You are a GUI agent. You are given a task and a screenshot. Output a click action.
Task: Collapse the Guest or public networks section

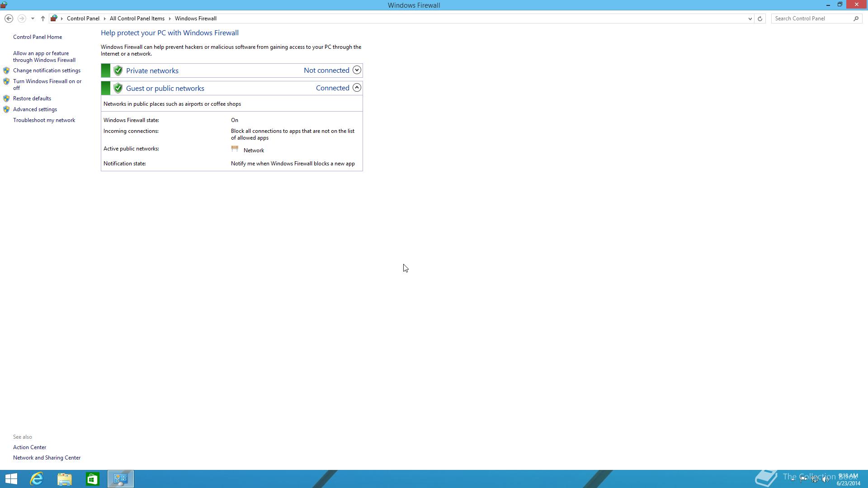[x=357, y=88]
